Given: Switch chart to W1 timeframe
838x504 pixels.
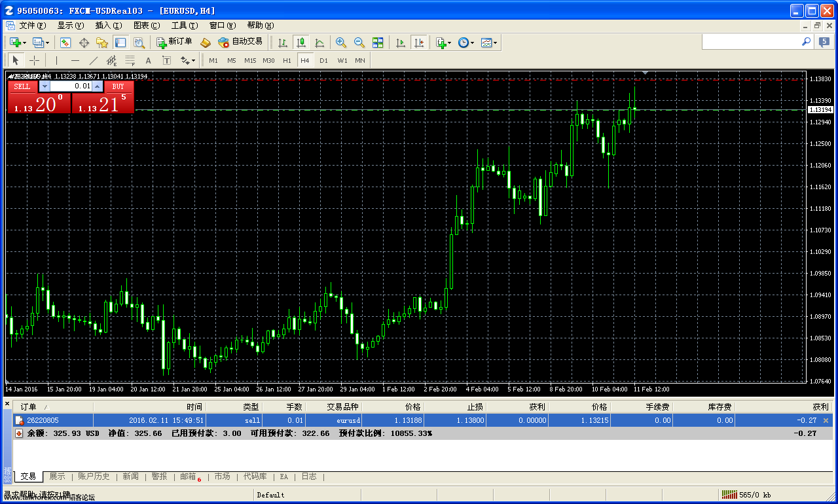Looking at the screenshot, I should pos(342,60).
